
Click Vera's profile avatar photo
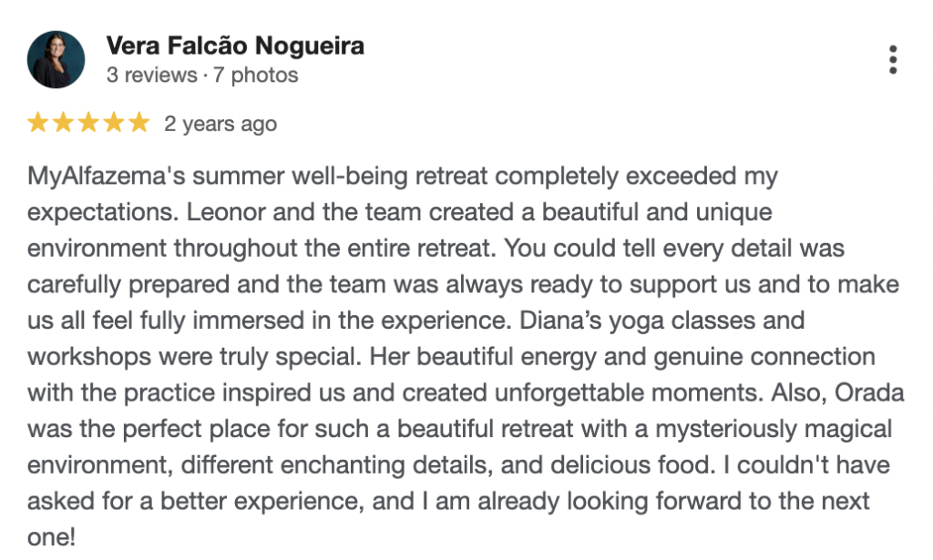tap(56, 60)
